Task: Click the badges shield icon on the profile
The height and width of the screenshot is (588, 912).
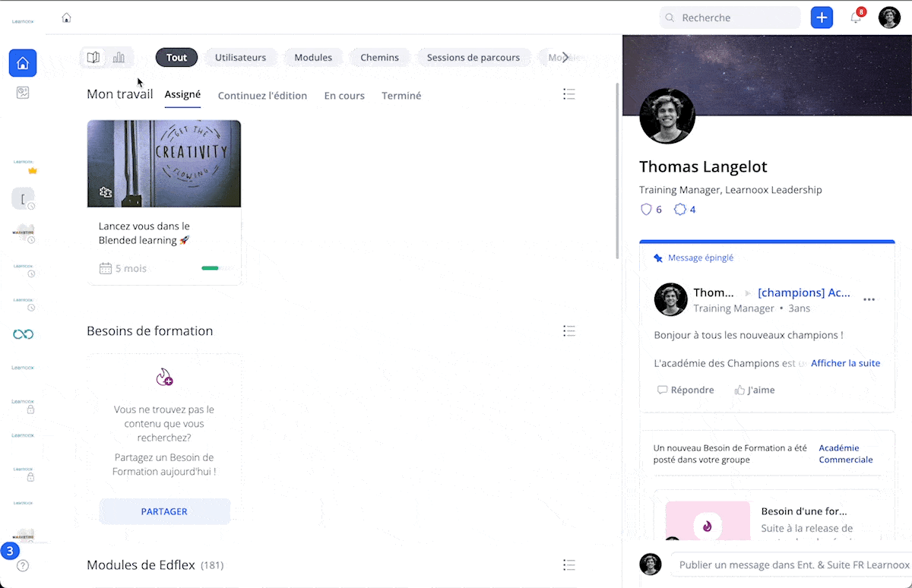Action: point(647,210)
